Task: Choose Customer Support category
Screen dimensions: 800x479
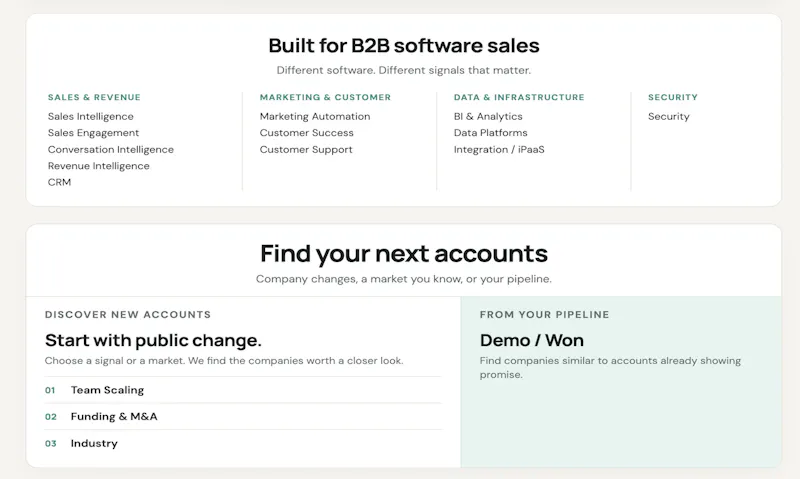Action: point(306,149)
